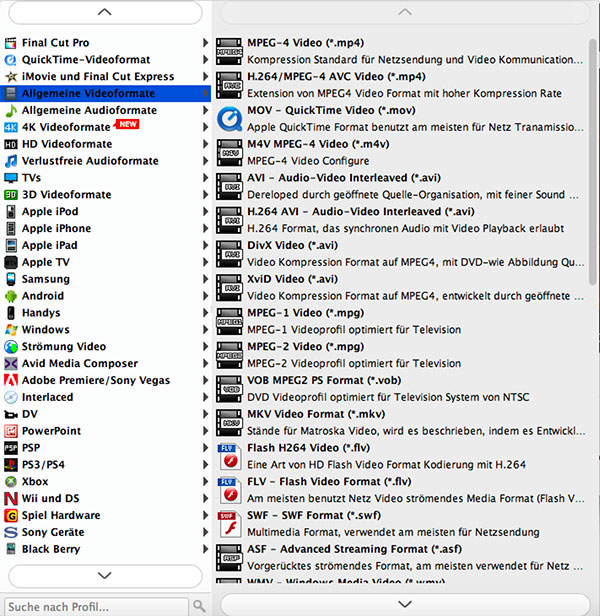This screenshot has height=616, width=600.
Task: Select MPEG-1 Video (*.mpg) format
Action: pyautogui.click(x=401, y=321)
